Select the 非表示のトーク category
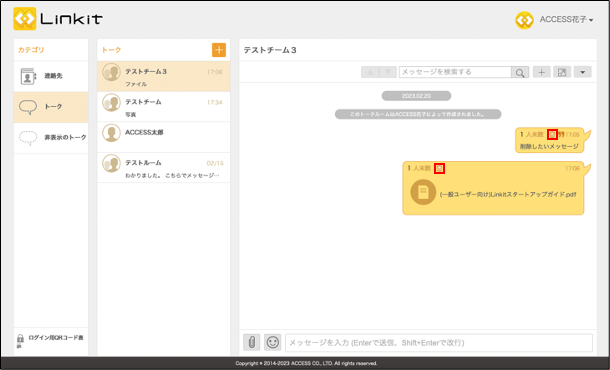The width and height of the screenshot is (610, 370). tap(51, 138)
